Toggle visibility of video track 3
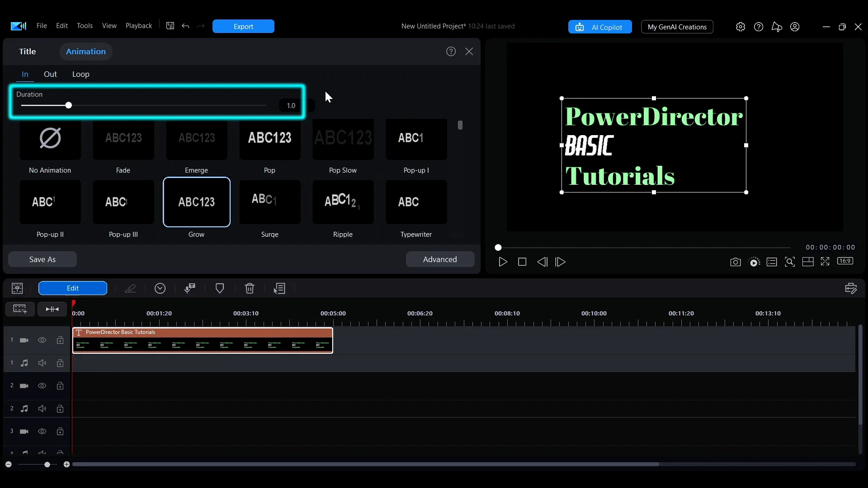The height and width of the screenshot is (488, 868). pyautogui.click(x=42, y=432)
